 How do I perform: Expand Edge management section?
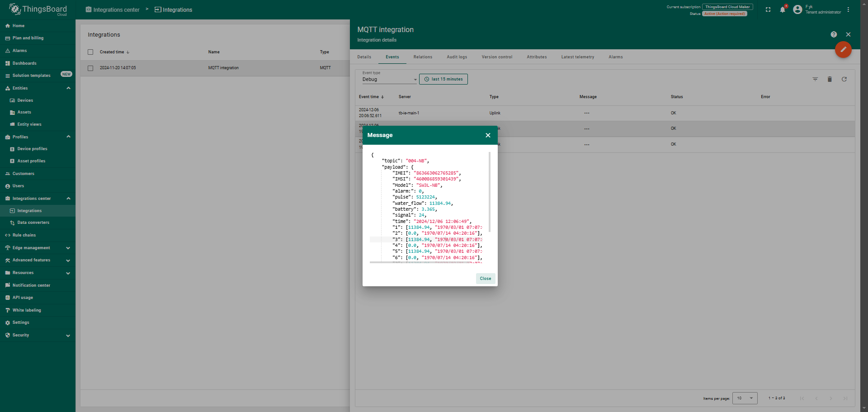tap(68, 248)
